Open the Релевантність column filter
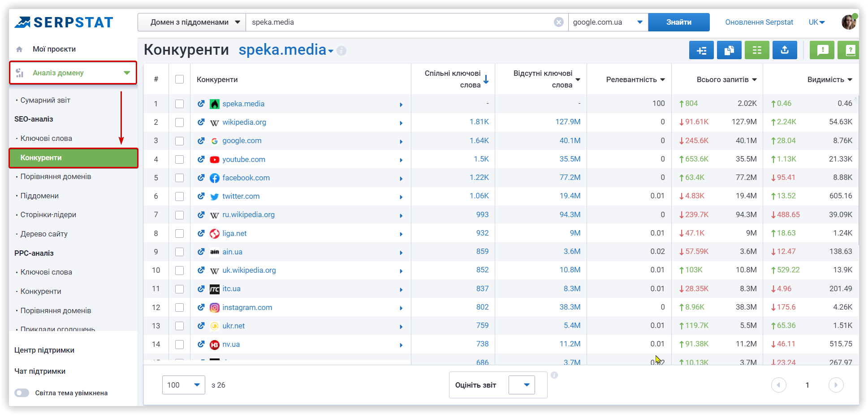The height and width of the screenshot is (415, 868). (x=662, y=79)
